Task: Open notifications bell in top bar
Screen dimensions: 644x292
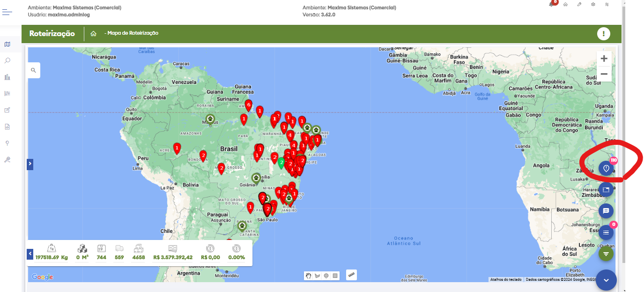Action: pos(552,4)
